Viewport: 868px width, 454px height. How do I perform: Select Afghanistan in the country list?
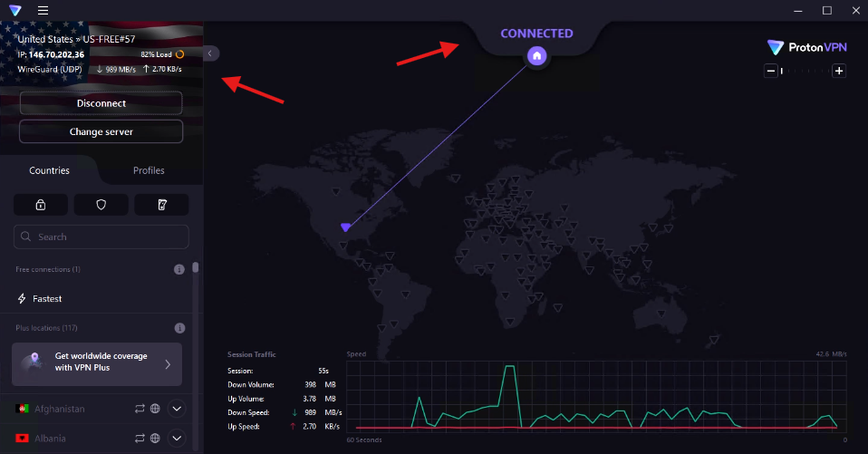coord(59,409)
